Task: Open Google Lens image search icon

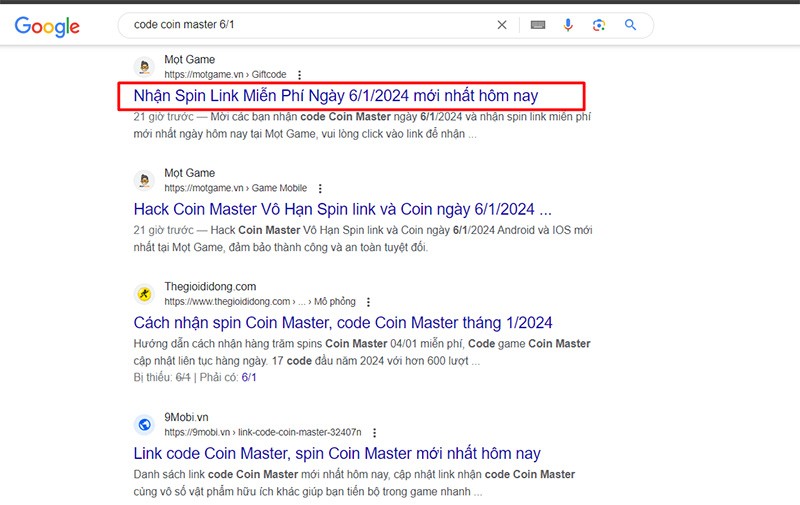Action: (599, 24)
